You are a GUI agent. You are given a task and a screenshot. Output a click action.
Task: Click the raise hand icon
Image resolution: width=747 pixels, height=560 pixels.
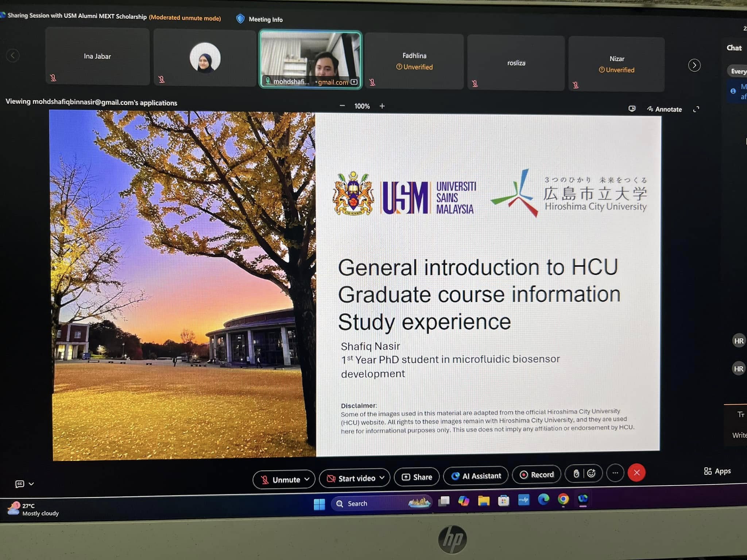576,474
